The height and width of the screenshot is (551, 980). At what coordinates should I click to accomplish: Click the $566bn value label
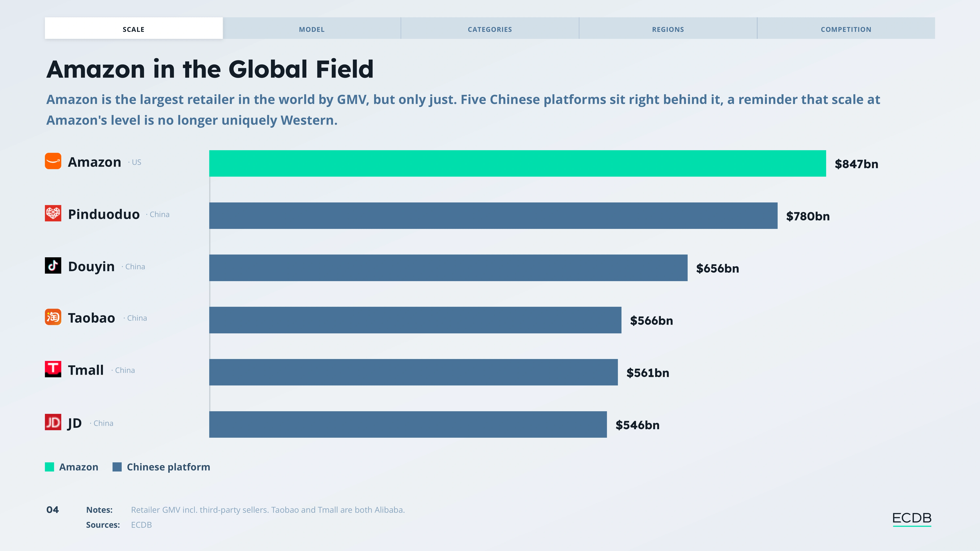[x=651, y=321]
